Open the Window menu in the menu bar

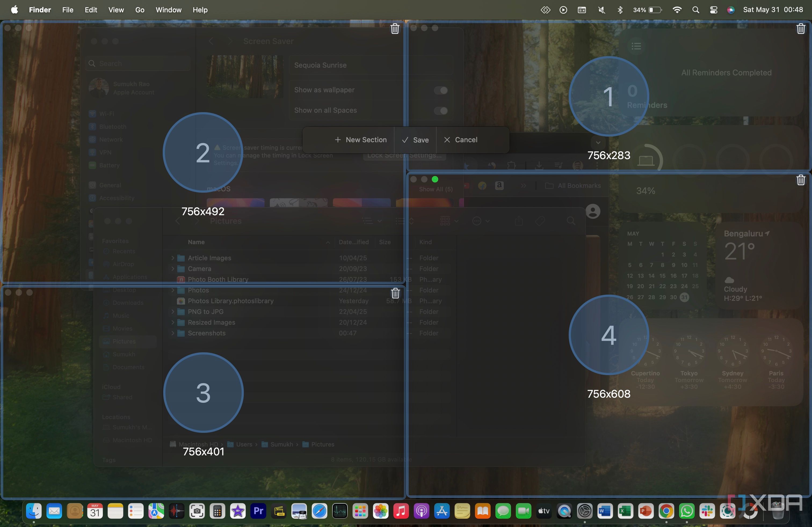coord(168,10)
